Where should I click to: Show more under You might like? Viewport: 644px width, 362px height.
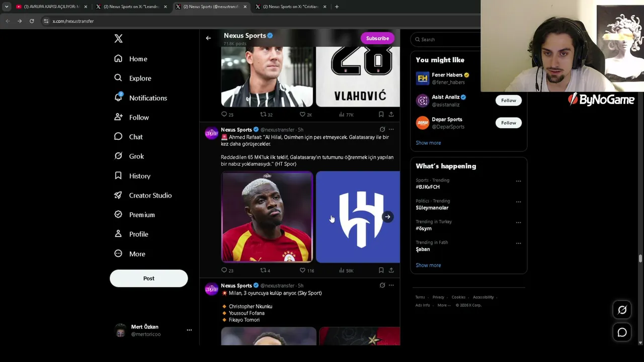tap(428, 143)
